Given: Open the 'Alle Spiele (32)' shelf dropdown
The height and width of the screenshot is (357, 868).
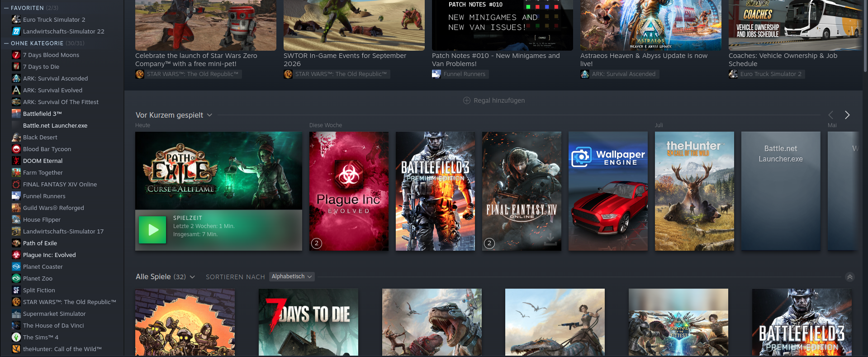Looking at the screenshot, I should pos(192,276).
